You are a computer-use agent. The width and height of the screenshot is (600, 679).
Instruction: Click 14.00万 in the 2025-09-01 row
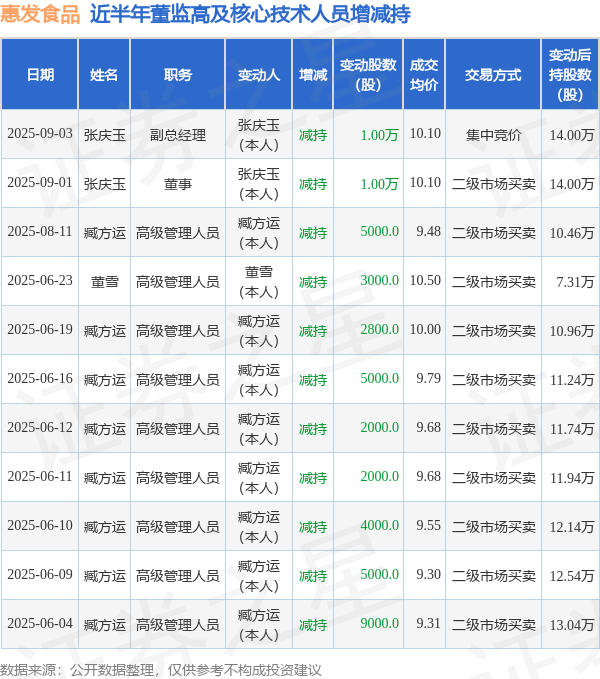pyautogui.click(x=571, y=184)
